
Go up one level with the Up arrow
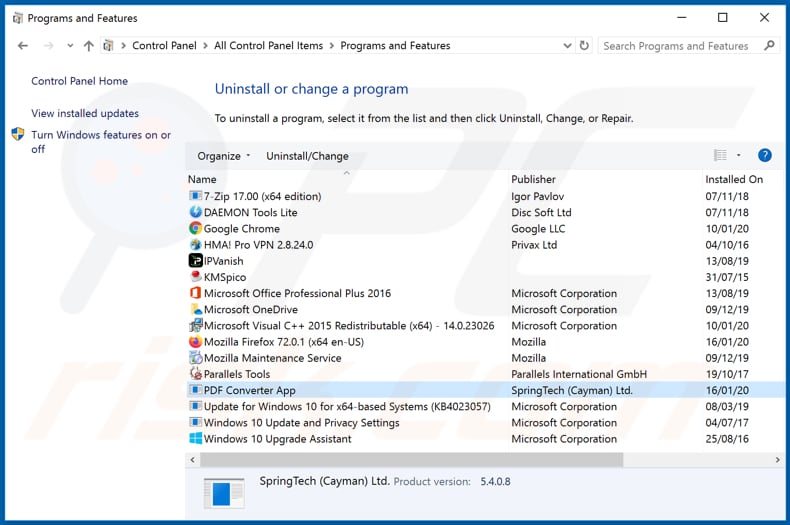point(89,46)
